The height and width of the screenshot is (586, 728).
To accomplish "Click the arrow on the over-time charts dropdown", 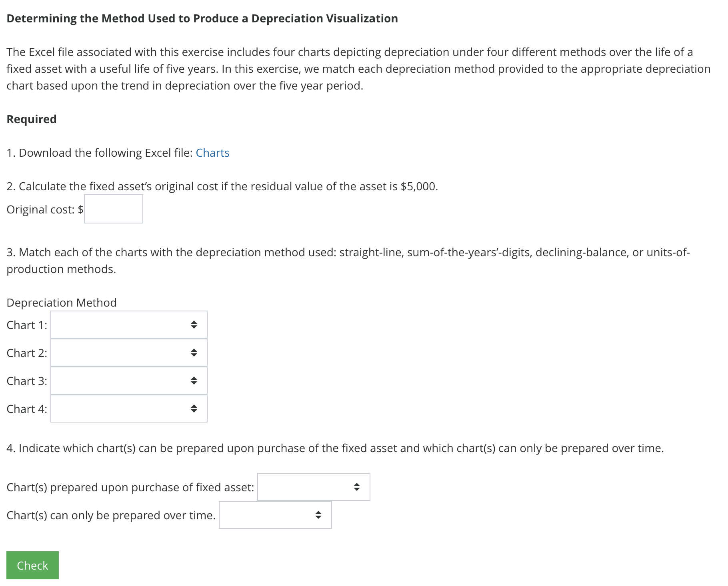I will 318,515.
